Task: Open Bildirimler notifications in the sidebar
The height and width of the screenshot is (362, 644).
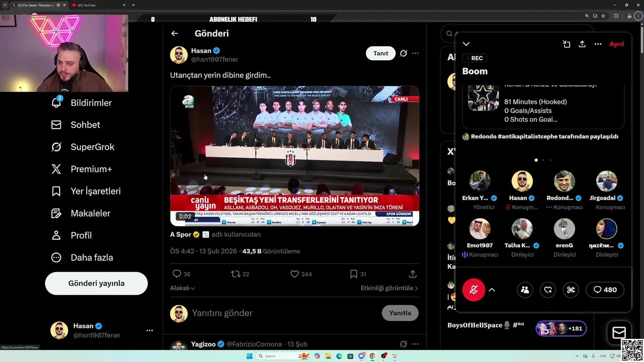Action: (x=82, y=103)
